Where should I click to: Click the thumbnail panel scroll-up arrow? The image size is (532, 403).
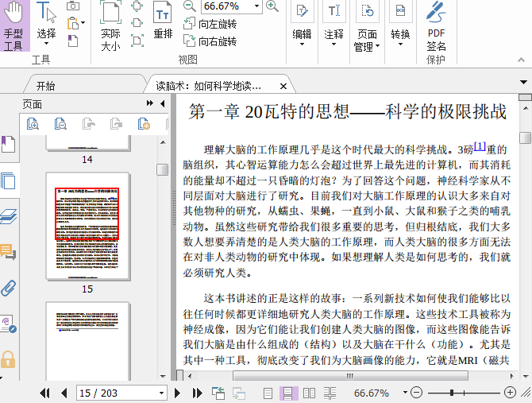(x=163, y=142)
